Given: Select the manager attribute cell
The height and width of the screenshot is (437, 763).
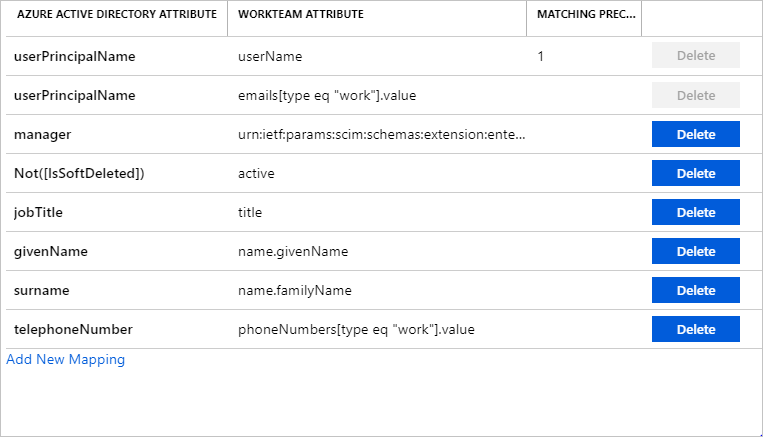Looking at the screenshot, I should (x=42, y=134).
